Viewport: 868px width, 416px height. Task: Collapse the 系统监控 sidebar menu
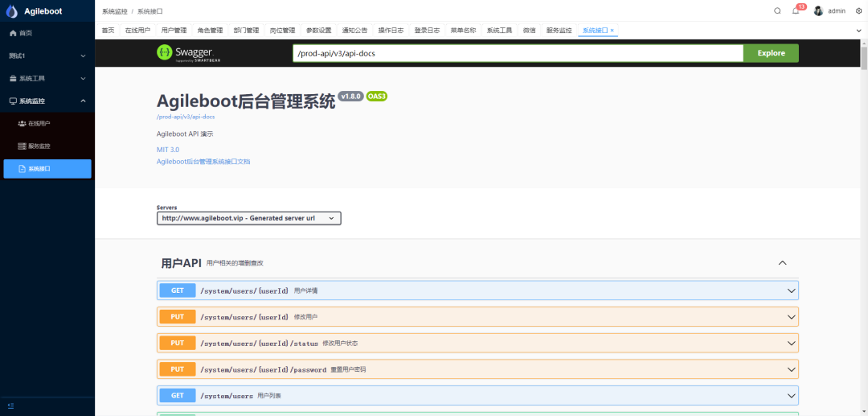(47, 101)
